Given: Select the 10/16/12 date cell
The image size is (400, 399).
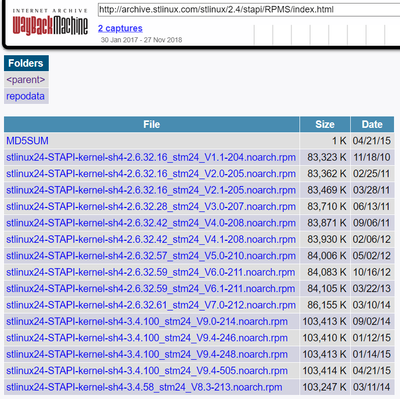Looking at the screenshot, I should pos(372,272).
